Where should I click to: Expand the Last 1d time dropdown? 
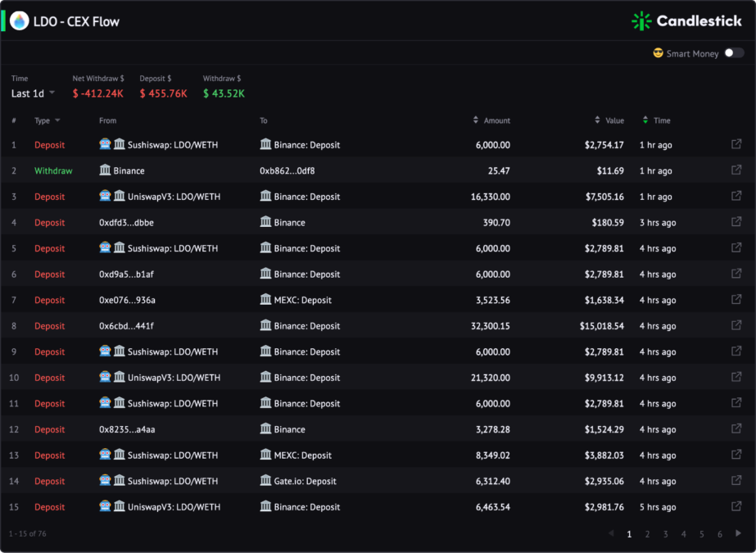pyautogui.click(x=33, y=93)
